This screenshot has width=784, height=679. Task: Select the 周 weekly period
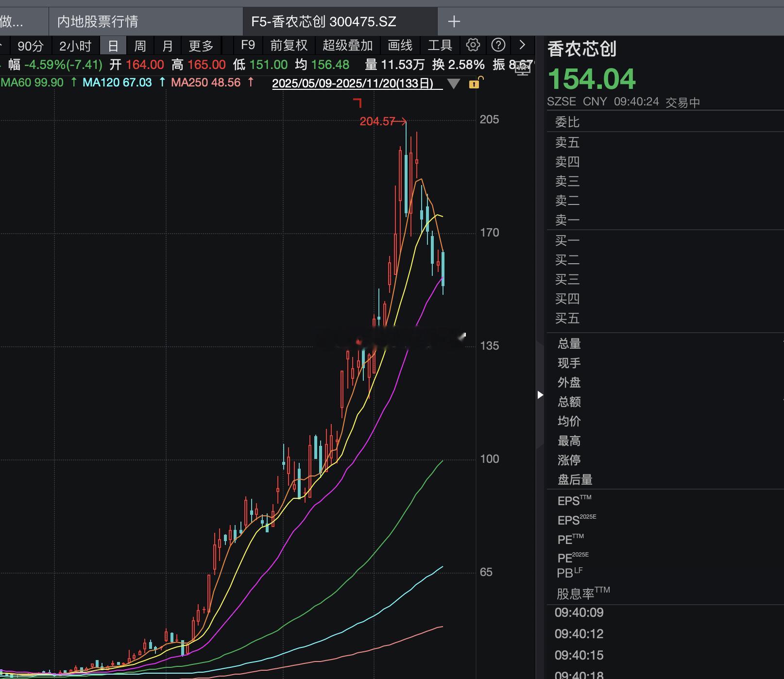pos(140,46)
